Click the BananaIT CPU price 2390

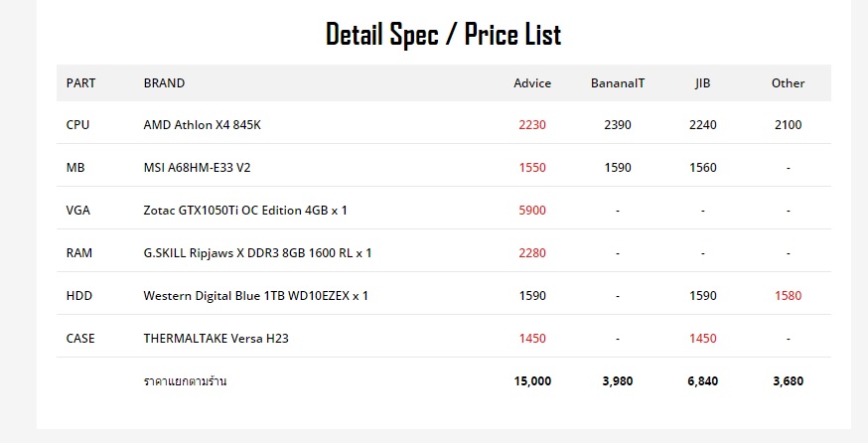pos(617,125)
